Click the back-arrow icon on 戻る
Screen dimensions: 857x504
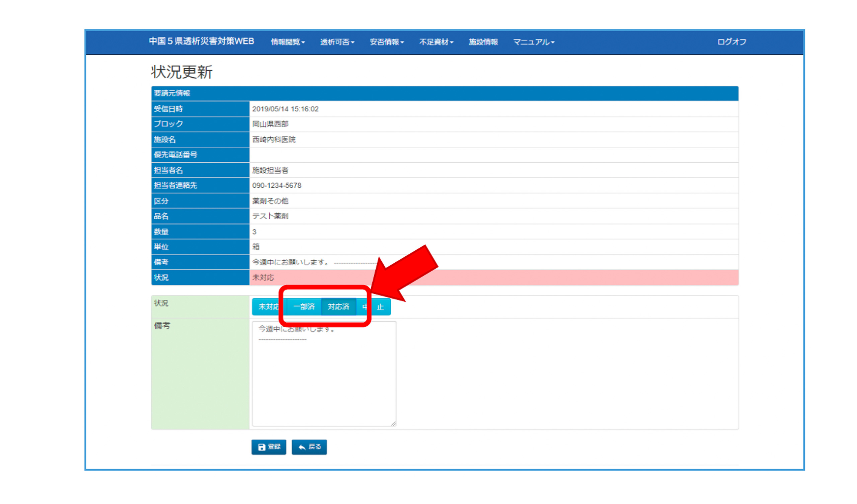[x=302, y=447]
